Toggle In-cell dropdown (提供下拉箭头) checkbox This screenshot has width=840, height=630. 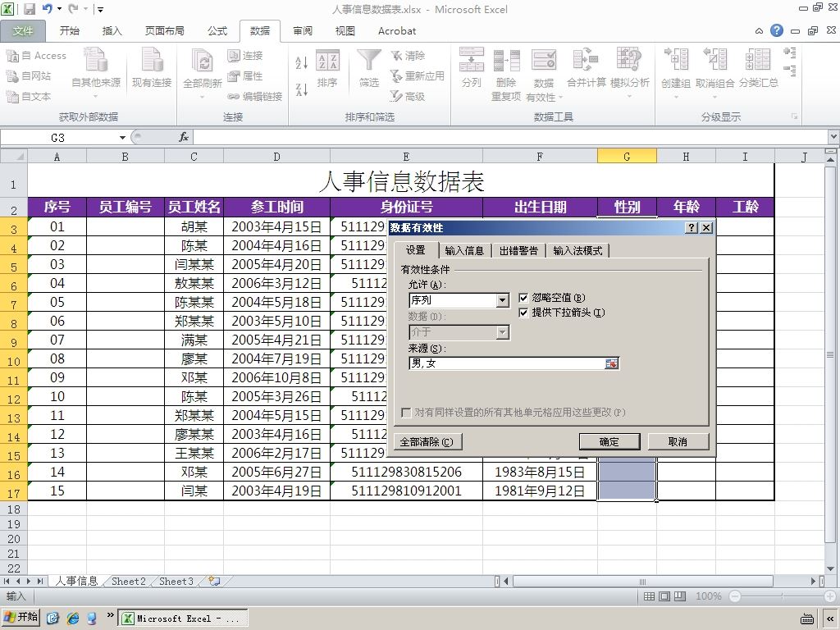(524, 313)
